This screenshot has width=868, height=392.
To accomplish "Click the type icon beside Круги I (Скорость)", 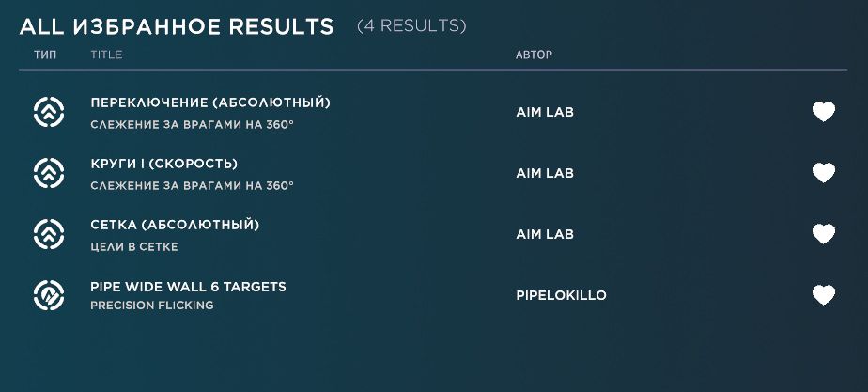I will coord(49,173).
